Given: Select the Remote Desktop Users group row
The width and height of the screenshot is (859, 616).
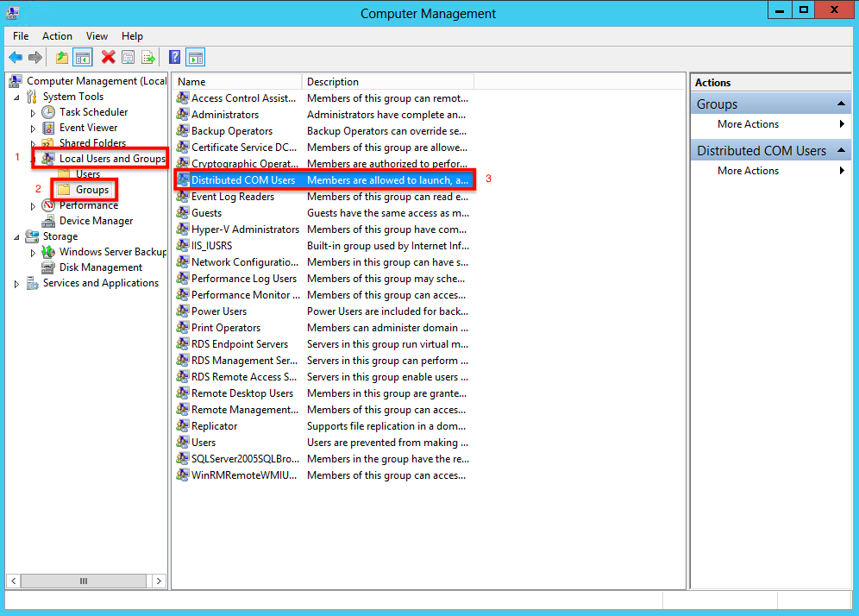Looking at the screenshot, I should 323,393.
